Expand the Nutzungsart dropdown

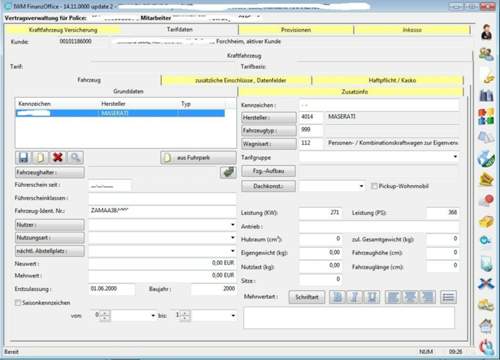233,238
